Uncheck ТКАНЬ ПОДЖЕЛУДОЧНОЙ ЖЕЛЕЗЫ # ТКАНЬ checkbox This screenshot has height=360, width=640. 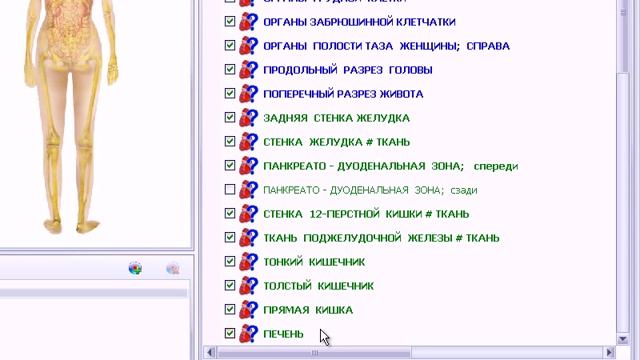tap(230, 237)
